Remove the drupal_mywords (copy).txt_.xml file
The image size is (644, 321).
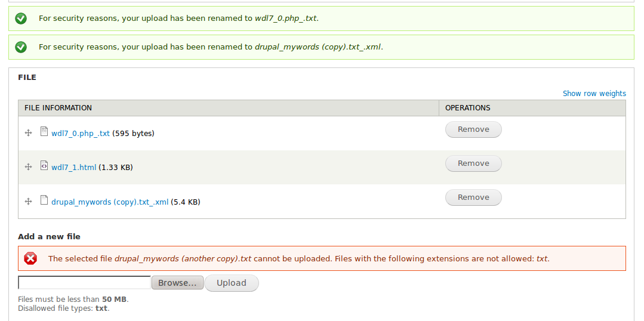pyautogui.click(x=473, y=197)
